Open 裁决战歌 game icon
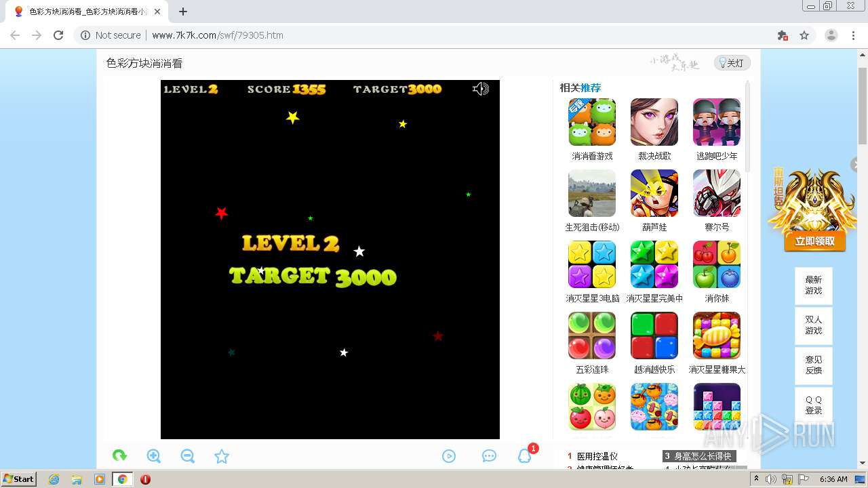The width and height of the screenshot is (868, 488). click(x=654, y=122)
